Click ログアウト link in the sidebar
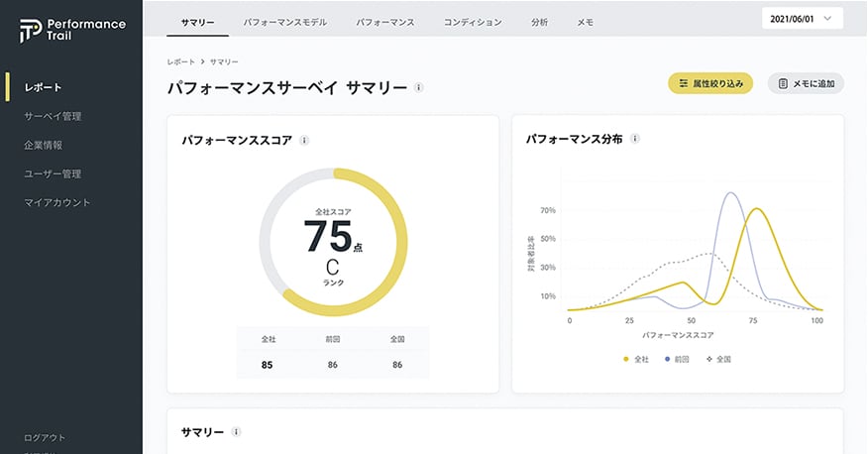 45,437
